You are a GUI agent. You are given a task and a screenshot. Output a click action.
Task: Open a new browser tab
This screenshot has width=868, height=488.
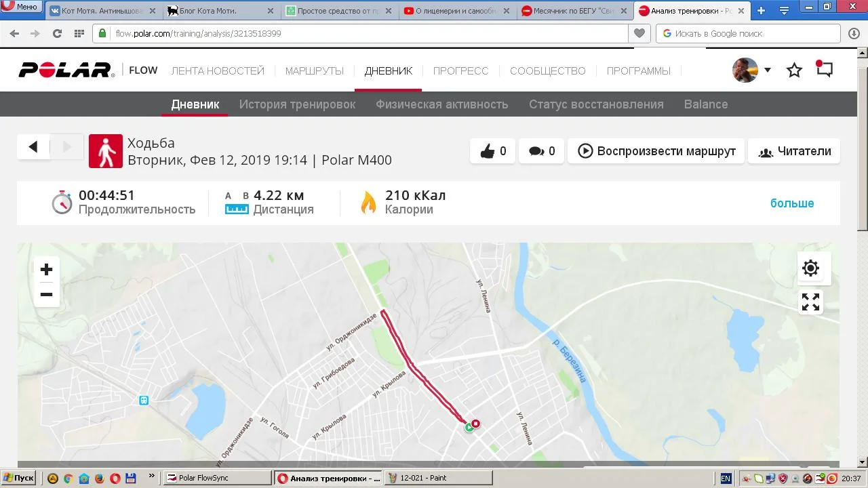pyautogui.click(x=762, y=11)
